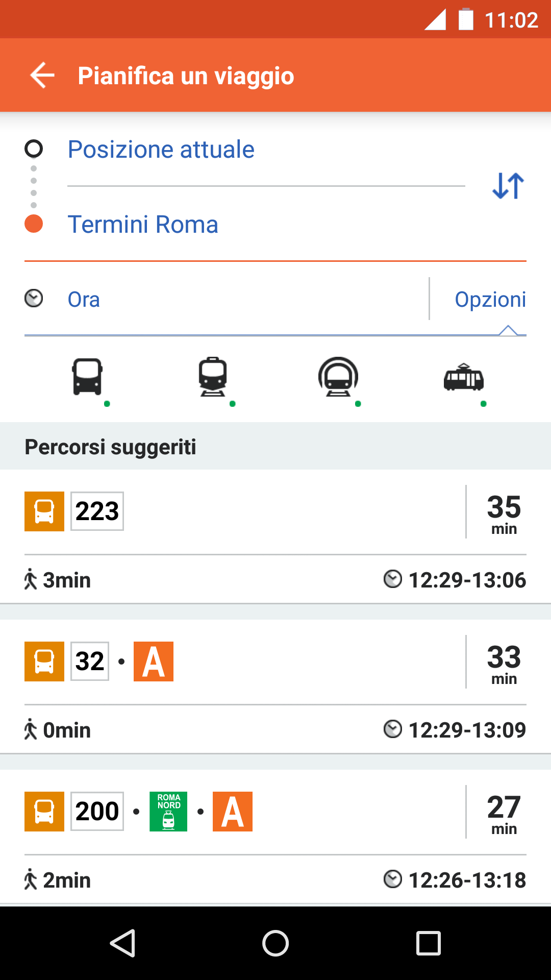Tap the green Roma Nord train badge
Viewport: 551px width, 980px height.
click(168, 812)
